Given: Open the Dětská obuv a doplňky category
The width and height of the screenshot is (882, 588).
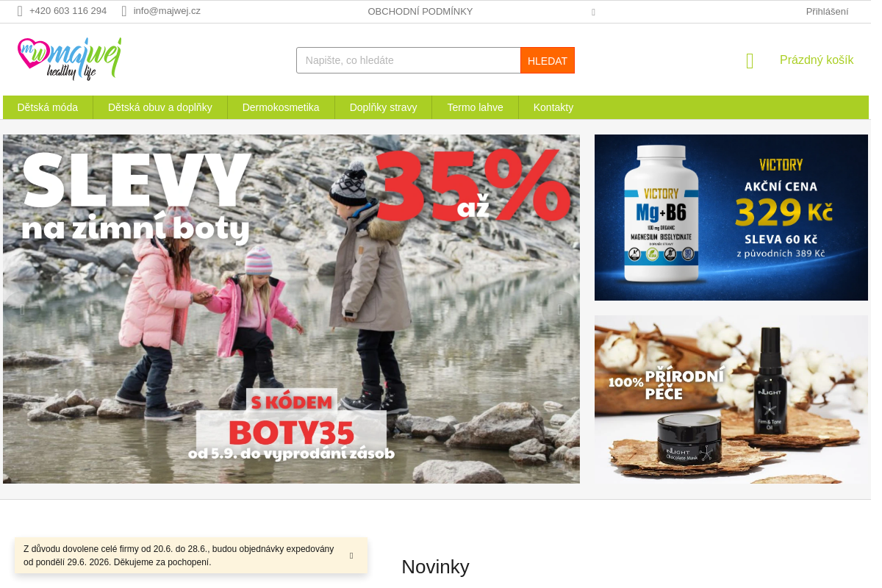Looking at the screenshot, I should [160, 107].
